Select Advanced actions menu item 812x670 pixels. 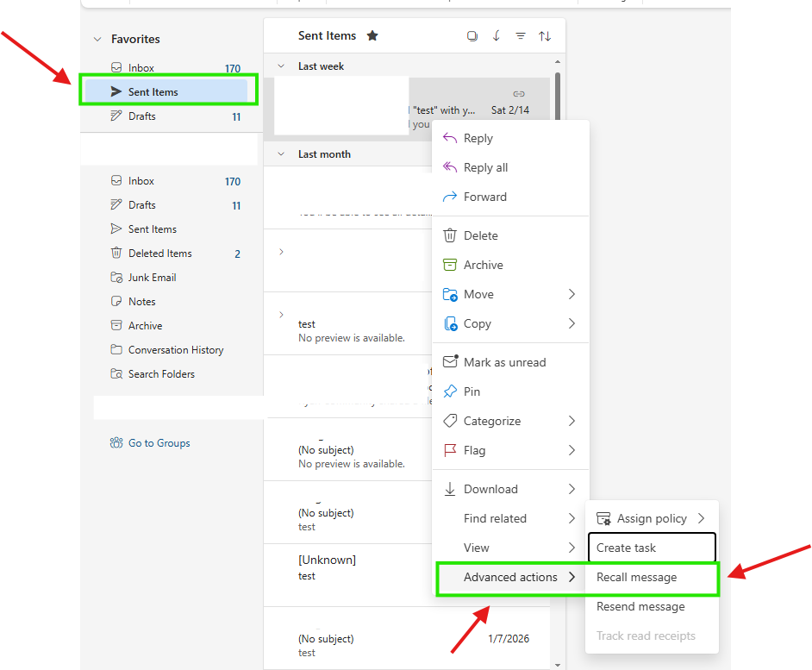coord(510,577)
